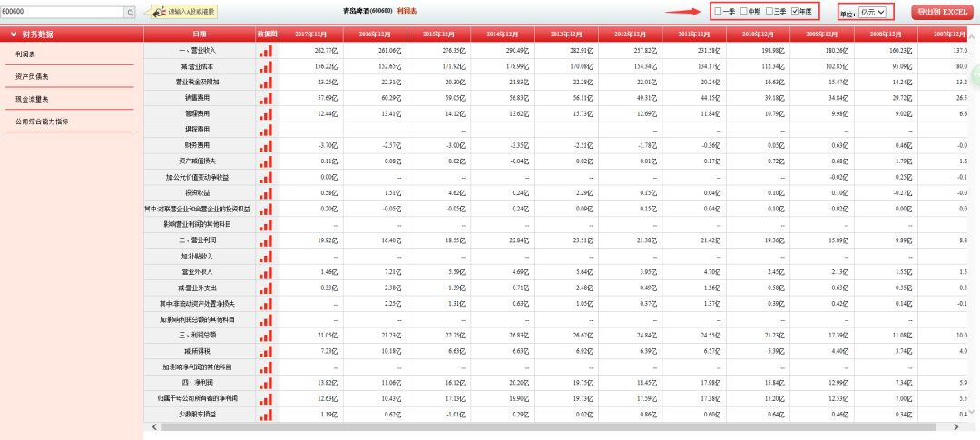Tick the 中期 report checkbox

point(744,11)
